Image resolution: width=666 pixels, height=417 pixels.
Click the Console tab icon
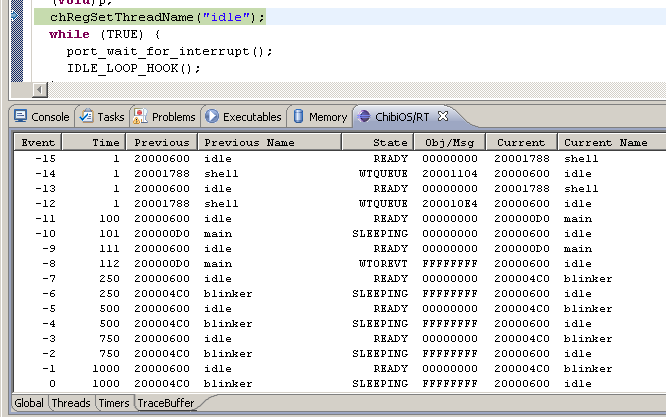pyautogui.click(x=20, y=116)
